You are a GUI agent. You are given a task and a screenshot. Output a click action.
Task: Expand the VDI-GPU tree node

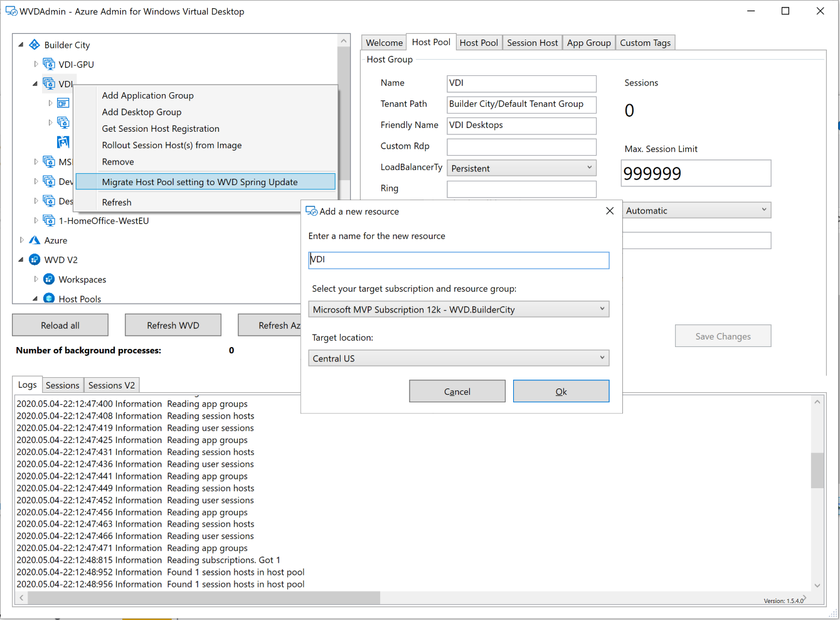[x=36, y=64]
